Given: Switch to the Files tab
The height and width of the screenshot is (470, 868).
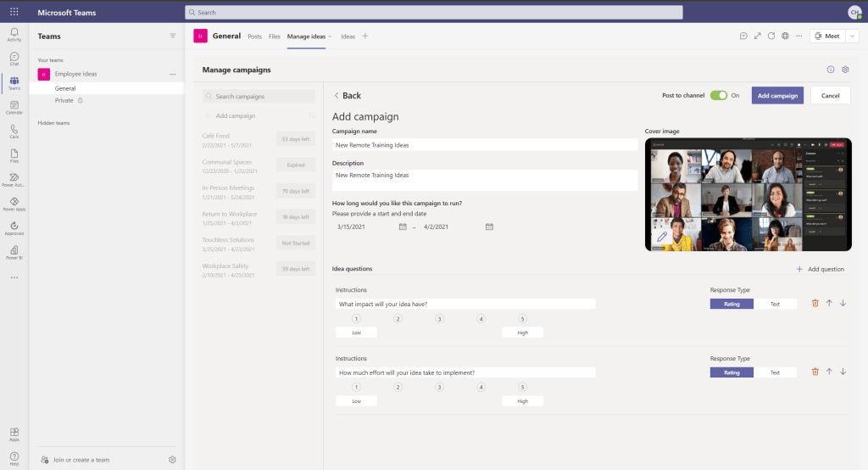Looking at the screenshot, I should [x=274, y=36].
